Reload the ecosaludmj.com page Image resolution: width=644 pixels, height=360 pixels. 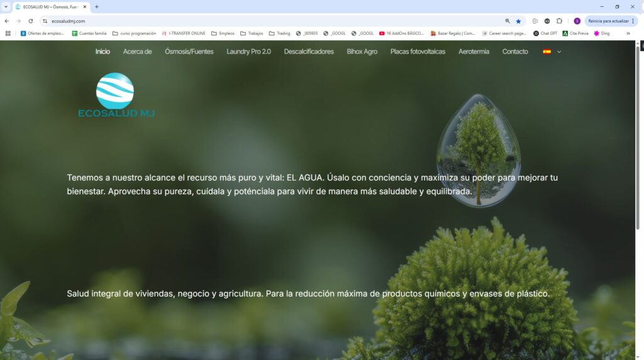tap(30, 21)
